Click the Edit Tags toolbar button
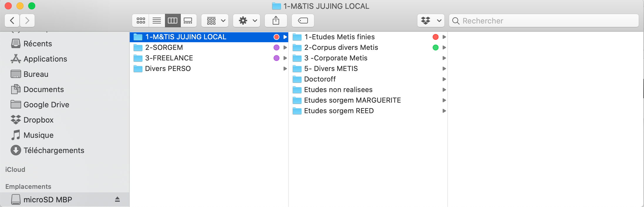Viewport: 644px width, 207px height. pos(303,21)
